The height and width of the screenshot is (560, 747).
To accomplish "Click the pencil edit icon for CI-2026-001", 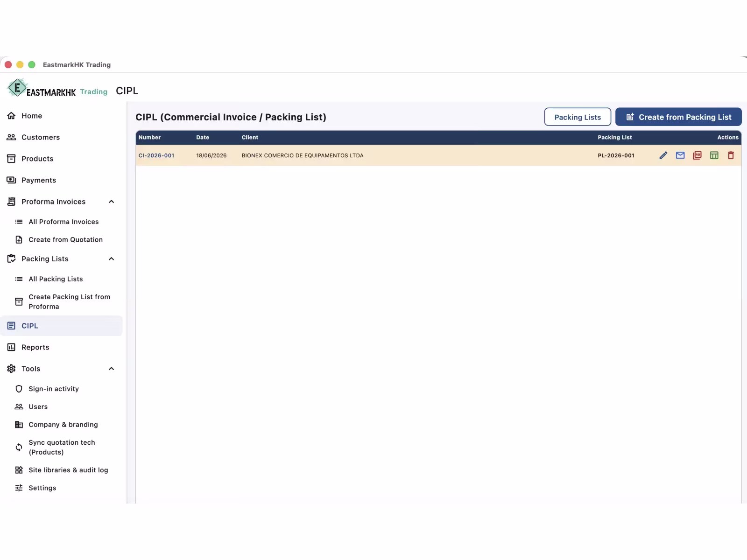I will click(x=663, y=155).
